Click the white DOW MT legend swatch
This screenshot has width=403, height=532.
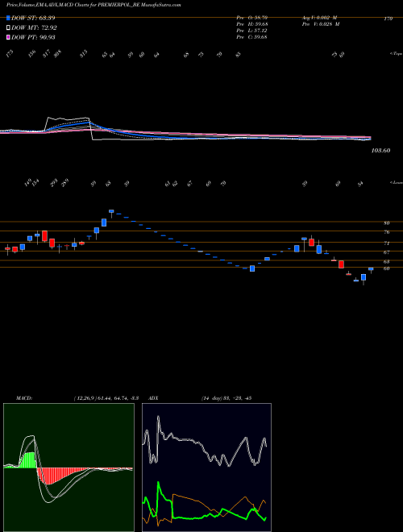tap(8, 28)
